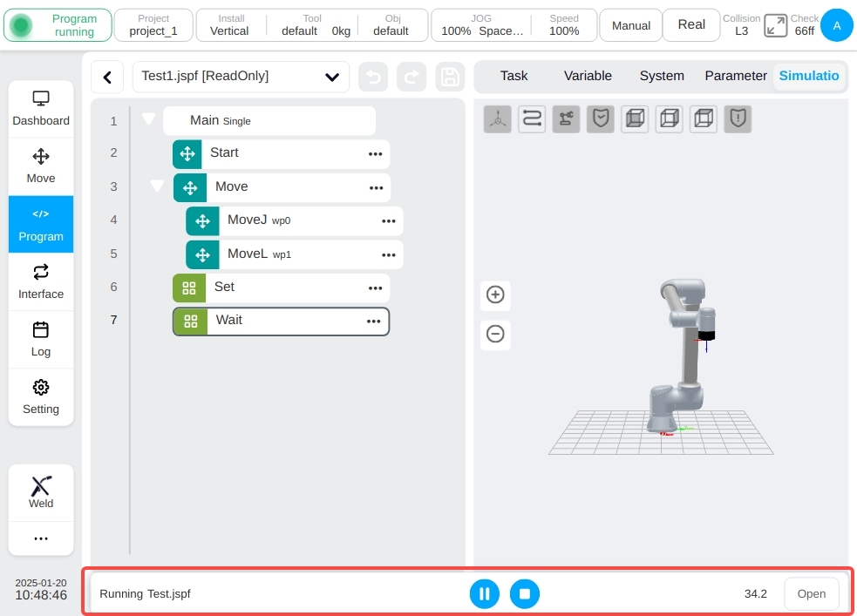857x616 pixels.
Task: Select the Set program node
Action: (282, 288)
